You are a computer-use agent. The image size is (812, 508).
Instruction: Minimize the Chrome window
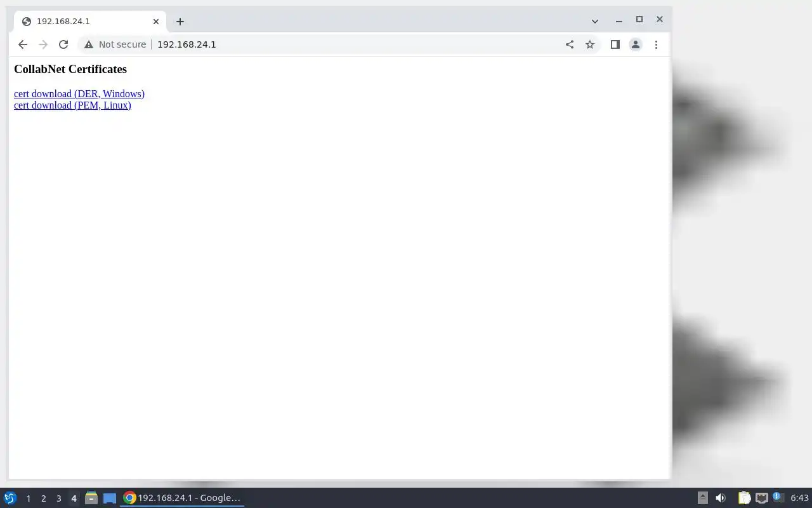pos(619,21)
